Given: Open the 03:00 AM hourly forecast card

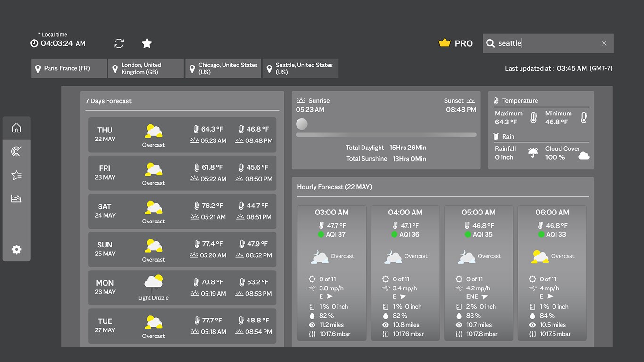Looking at the screenshot, I should pyautogui.click(x=331, y=272).
